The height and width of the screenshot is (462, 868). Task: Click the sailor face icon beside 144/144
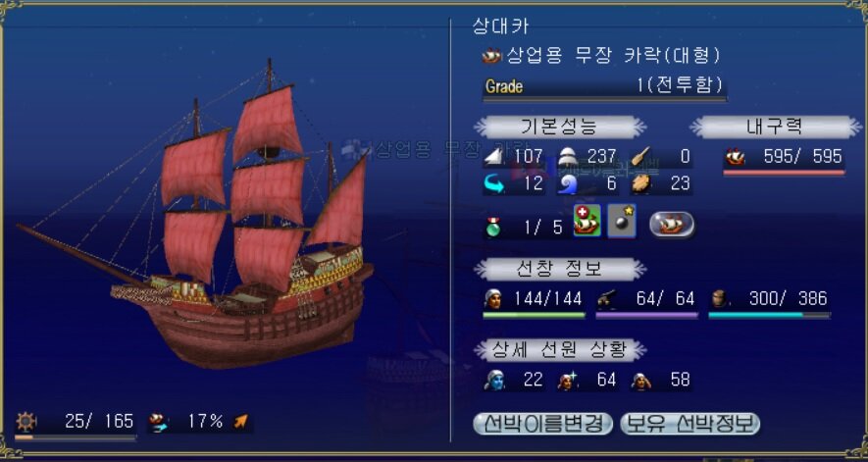[x=492, y=299]
